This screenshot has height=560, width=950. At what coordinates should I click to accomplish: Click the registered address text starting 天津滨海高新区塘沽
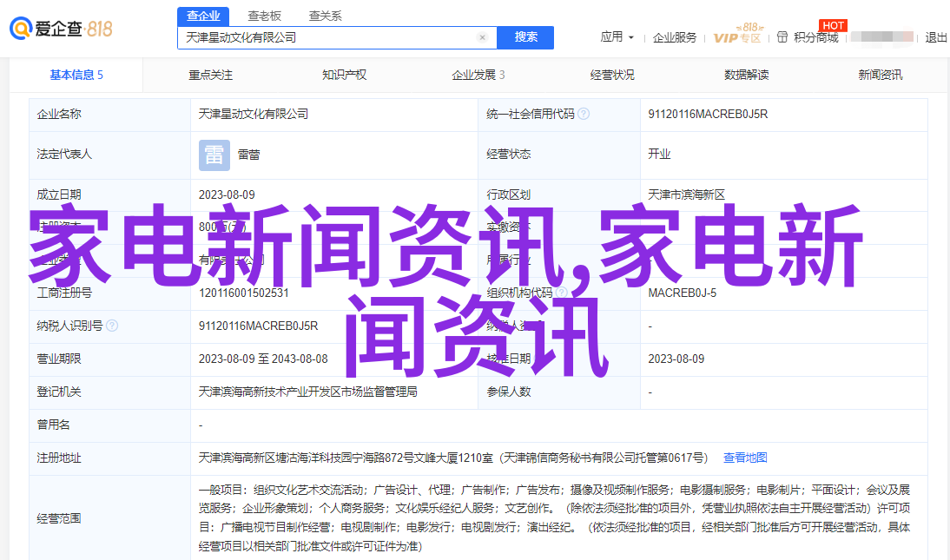pyautogui.click(x=453, y=458)
